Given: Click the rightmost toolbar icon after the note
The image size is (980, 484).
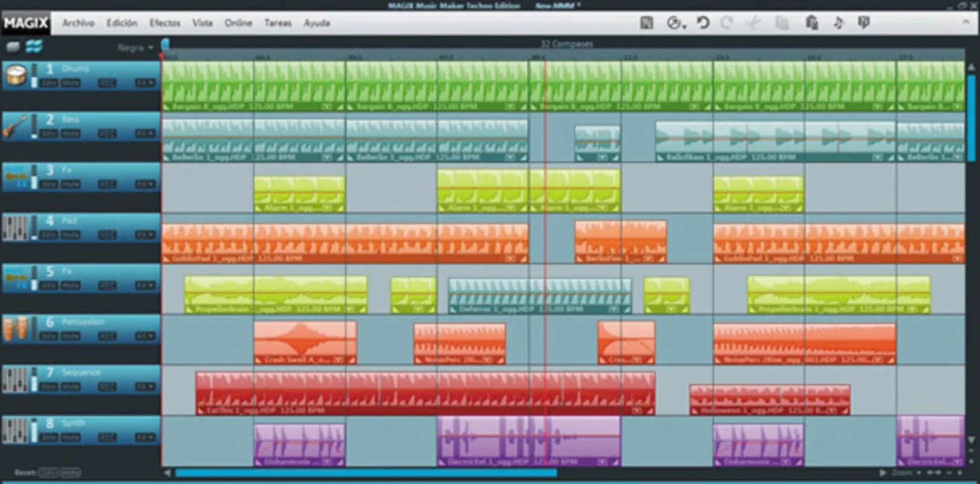Looking at the screenshot, I should (863, 23).
